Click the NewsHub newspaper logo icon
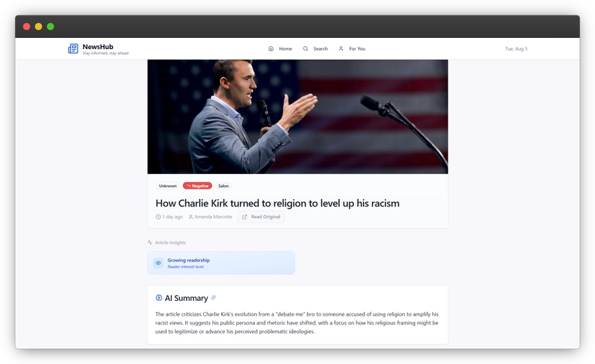The height and width of the screenshot is (364, 595). click(x=73, y=48)
